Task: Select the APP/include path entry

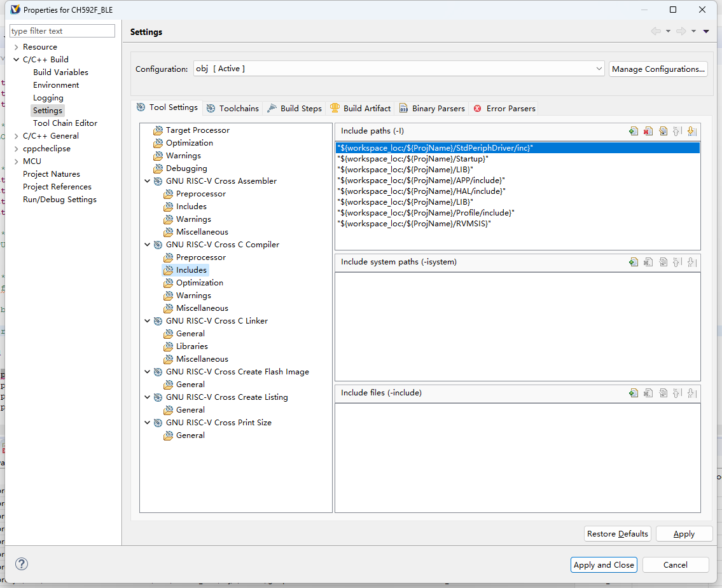Action: click(421, 181)
